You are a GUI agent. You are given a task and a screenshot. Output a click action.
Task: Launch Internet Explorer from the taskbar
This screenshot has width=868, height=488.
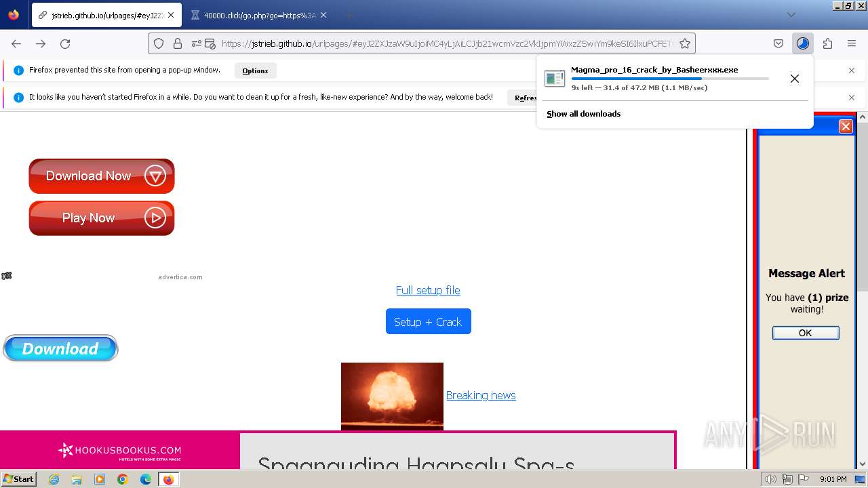click(54, 479)
